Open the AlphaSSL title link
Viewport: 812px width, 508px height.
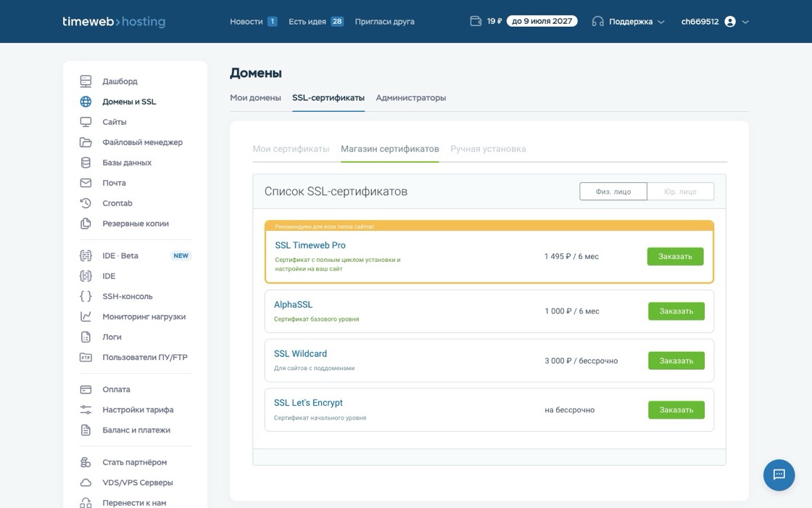coord(293,304)
